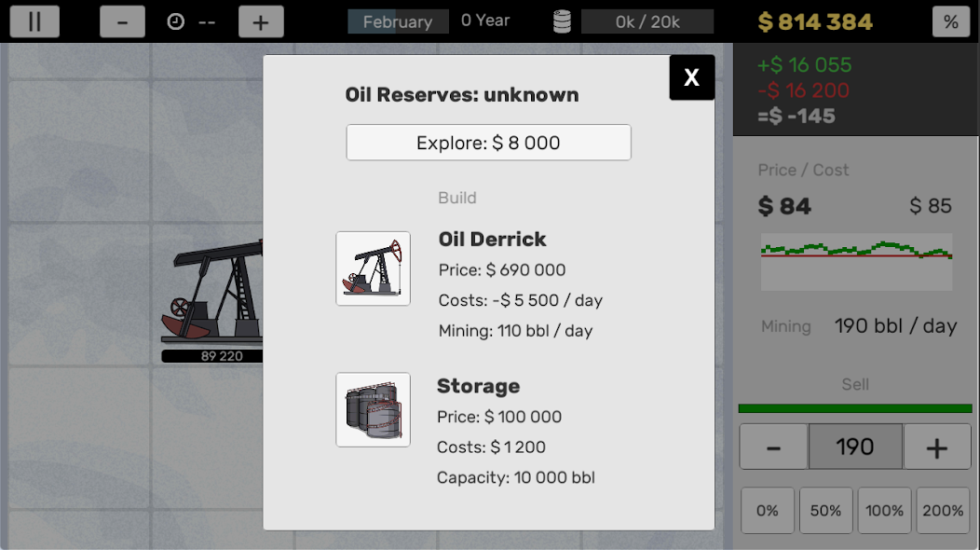Increase game speed with the plus icon
980x550 pixels.
[261, 21]
